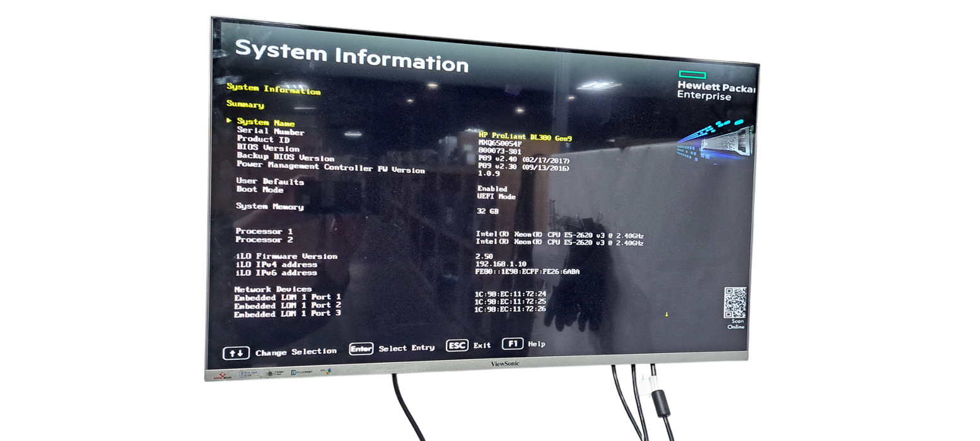Click the server illustration graphic
This screenshot has width=980, height=441.
point(716,140)
